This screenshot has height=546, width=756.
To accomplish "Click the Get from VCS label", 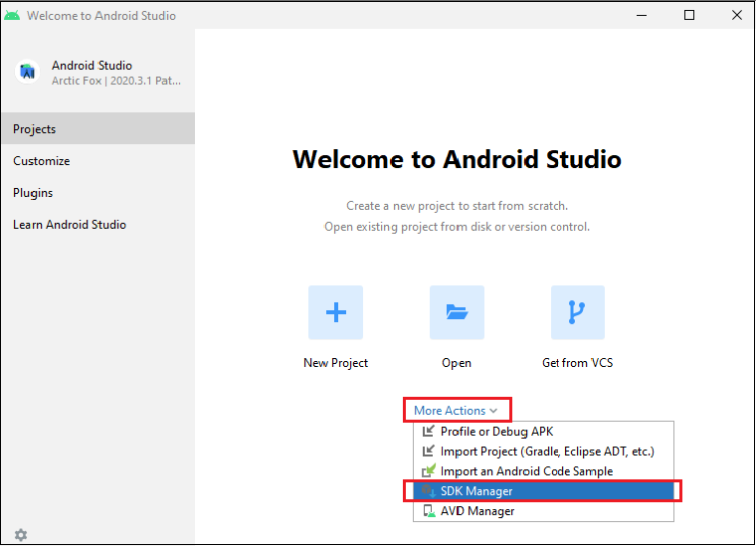I will click(578, 363).
